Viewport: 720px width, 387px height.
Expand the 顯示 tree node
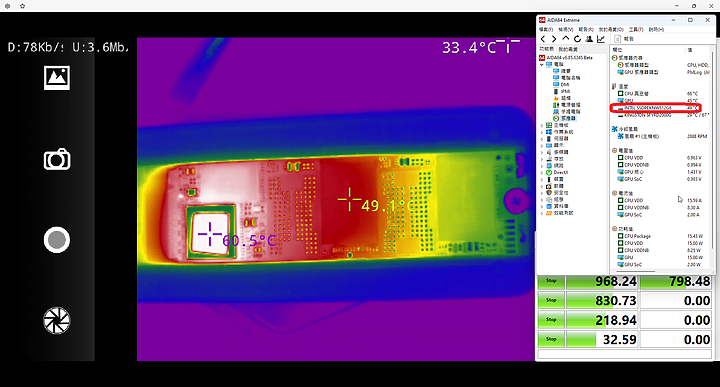pos(542,146)
